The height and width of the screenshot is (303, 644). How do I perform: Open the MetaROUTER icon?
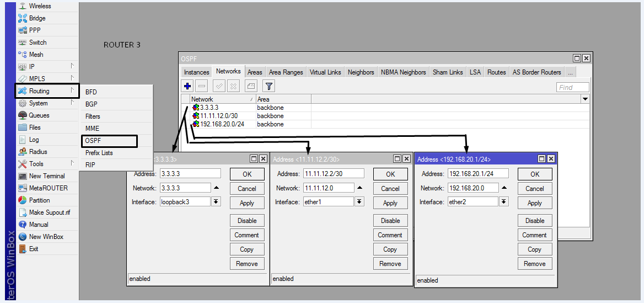pos(22,188)
